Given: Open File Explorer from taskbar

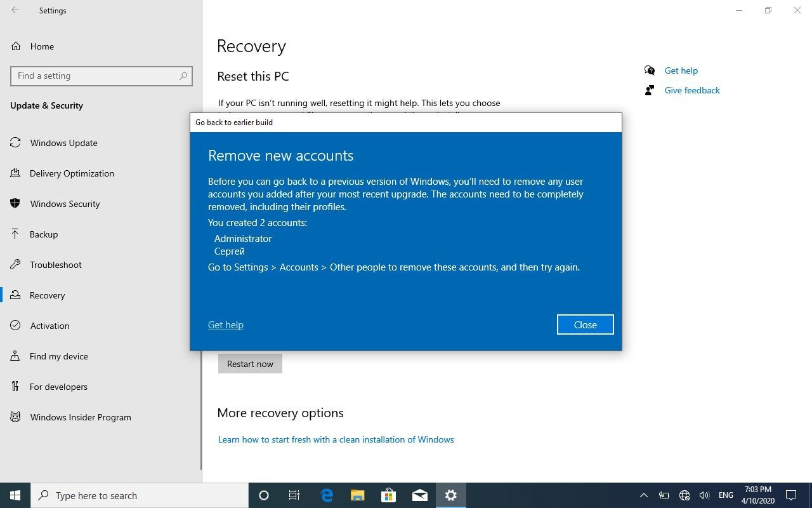Looking at the screenshot, I should click(358, 495).
